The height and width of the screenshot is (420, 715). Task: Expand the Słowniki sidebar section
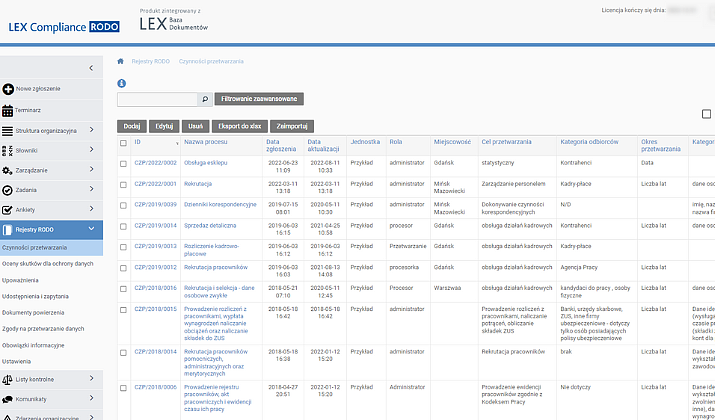(90, 150)
